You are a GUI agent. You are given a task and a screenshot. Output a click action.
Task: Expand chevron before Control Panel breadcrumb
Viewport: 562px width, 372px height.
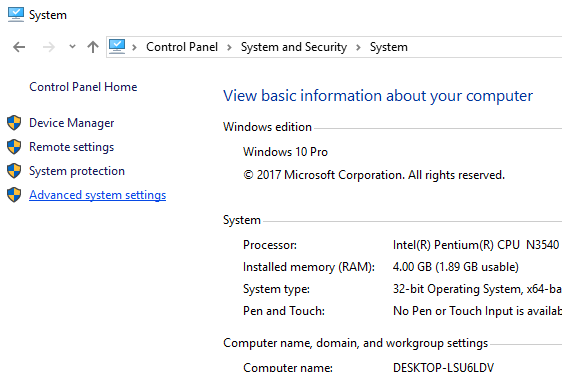[134, 47]
